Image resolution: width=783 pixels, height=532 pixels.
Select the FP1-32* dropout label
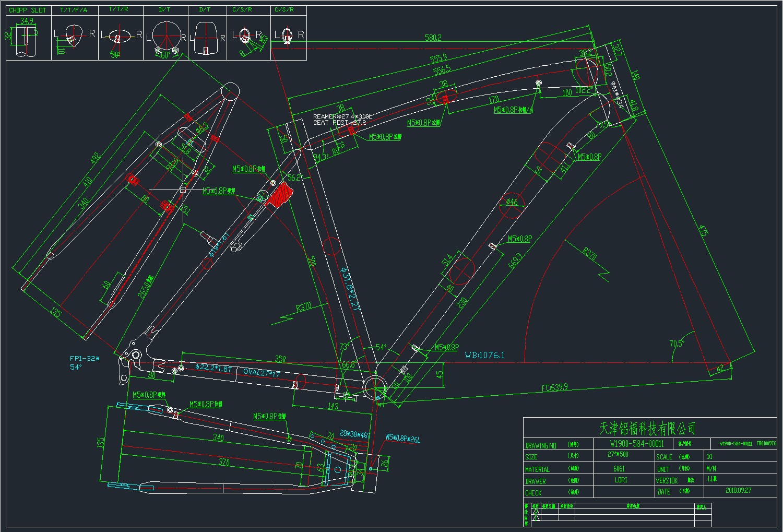point(84,359)
